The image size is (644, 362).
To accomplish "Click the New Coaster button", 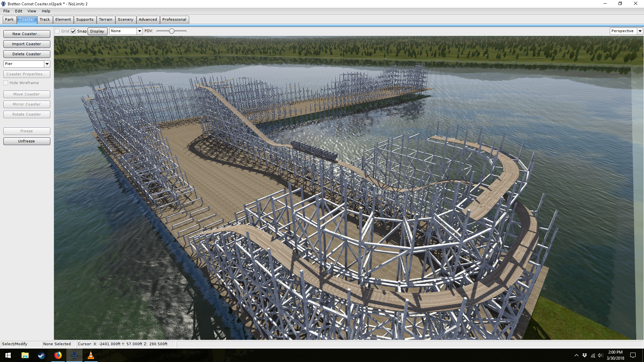I will pyautogui.click(x=26, y=34).
